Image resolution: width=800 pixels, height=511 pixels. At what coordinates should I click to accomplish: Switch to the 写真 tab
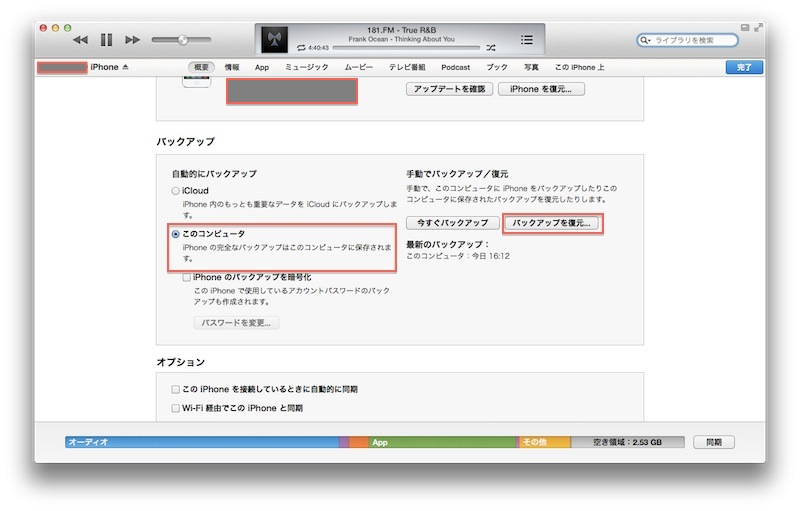(531, 67)
